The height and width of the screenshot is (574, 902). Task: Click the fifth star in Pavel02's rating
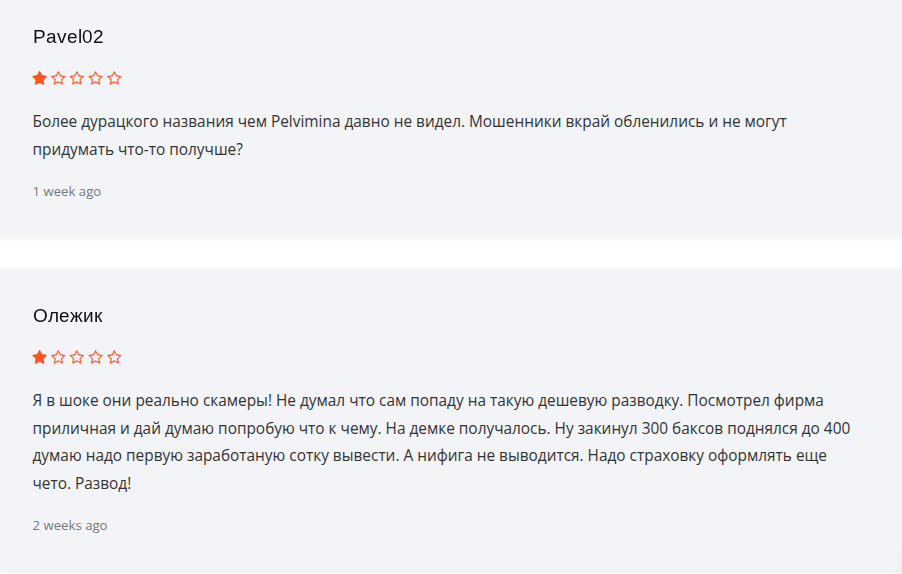tap(115, 78)
